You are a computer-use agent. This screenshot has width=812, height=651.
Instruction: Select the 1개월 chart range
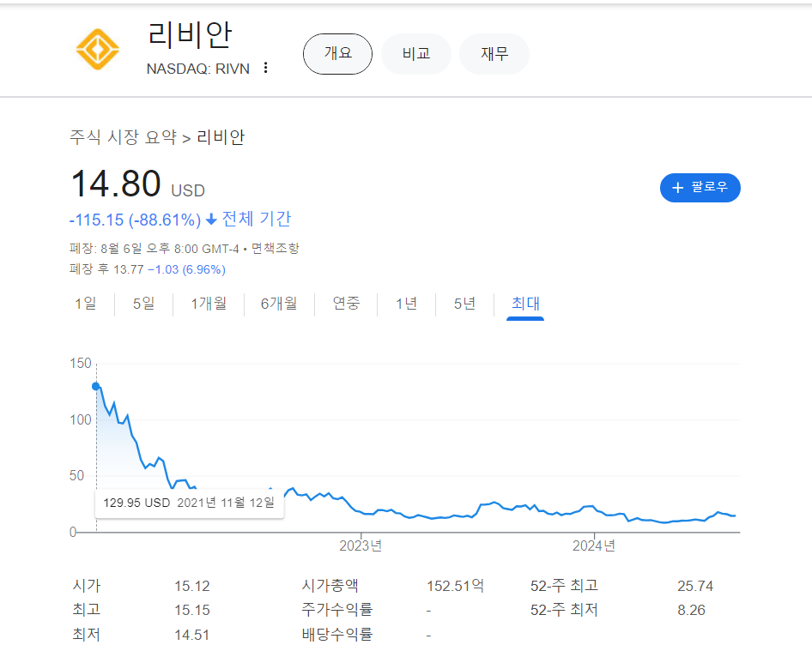tap(209, 304)
